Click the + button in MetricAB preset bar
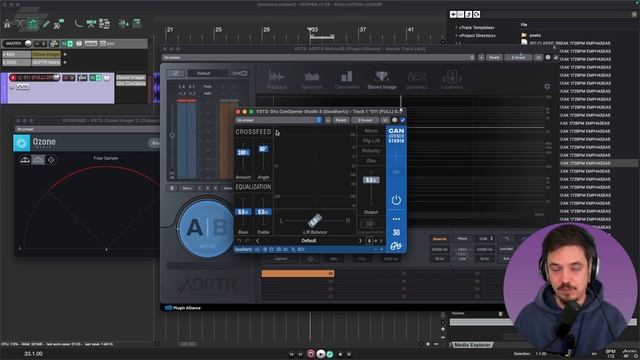Image resolution: width=640 pixels, height=360 pixels. click(481, 58)
